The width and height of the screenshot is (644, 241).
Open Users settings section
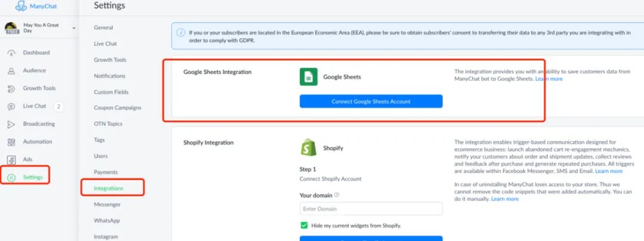101,156
